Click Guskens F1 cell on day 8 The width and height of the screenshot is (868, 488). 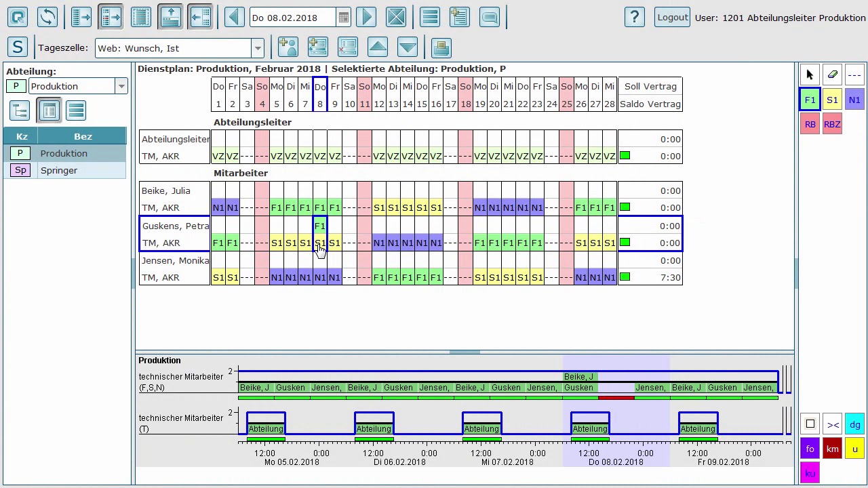(319, 226)
